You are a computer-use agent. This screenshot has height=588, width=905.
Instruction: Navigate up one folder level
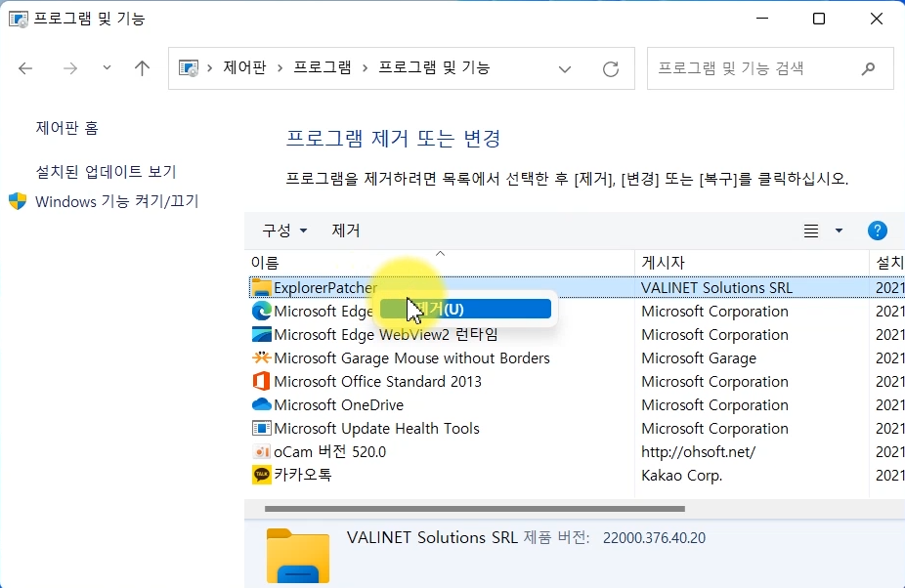point(142,68)
